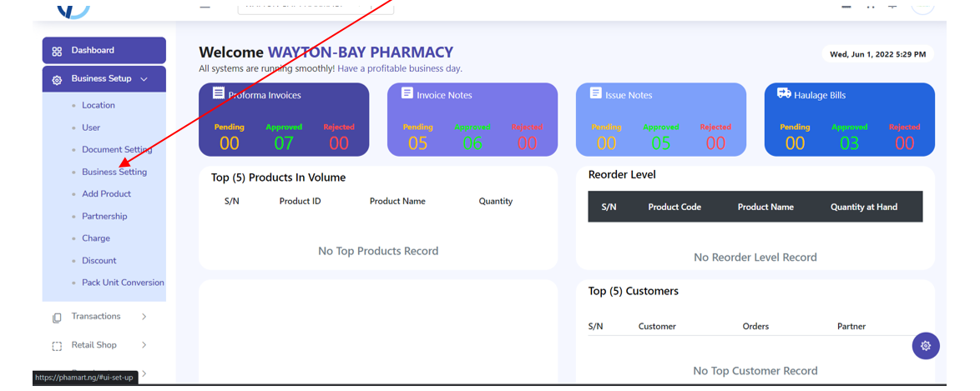Click the Reorder Level heading
The image size is (980, 391).
(x=622, y=175)
